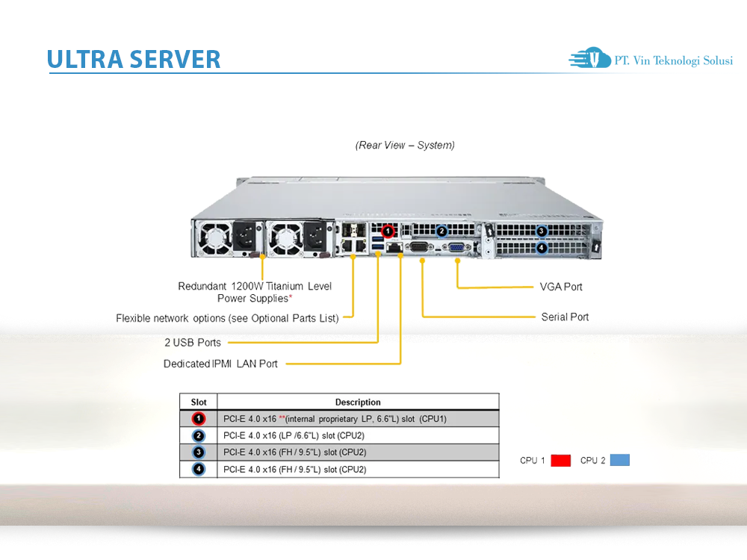Select the VGA port on the rear view

[x=456, y=247]
